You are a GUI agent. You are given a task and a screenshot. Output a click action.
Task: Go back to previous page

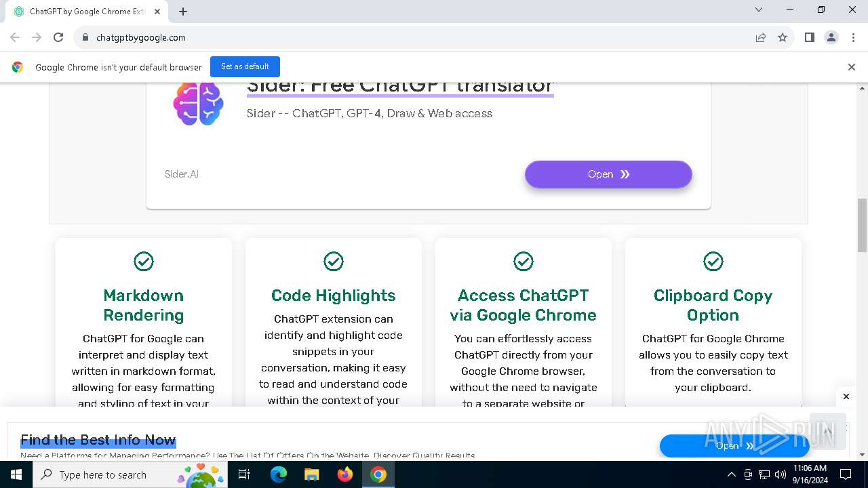click(15, 37)
